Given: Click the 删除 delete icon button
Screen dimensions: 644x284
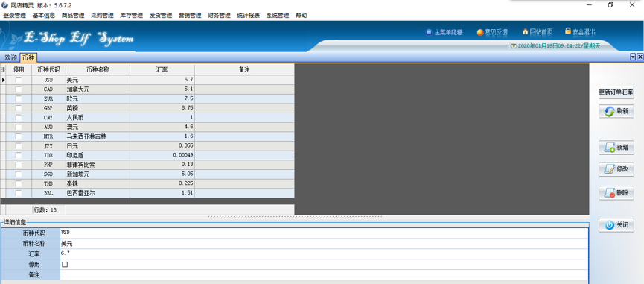Looking at the screenshot, I should point(616,193).
